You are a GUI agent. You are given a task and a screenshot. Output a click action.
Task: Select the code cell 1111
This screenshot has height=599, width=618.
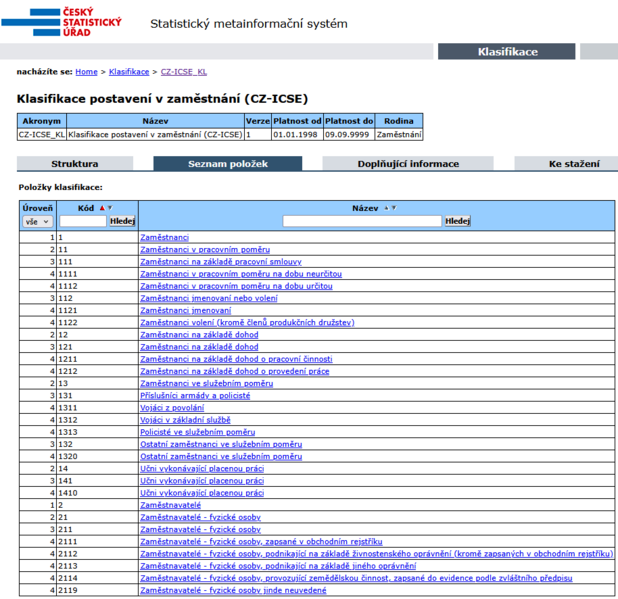tap(97, 274)
